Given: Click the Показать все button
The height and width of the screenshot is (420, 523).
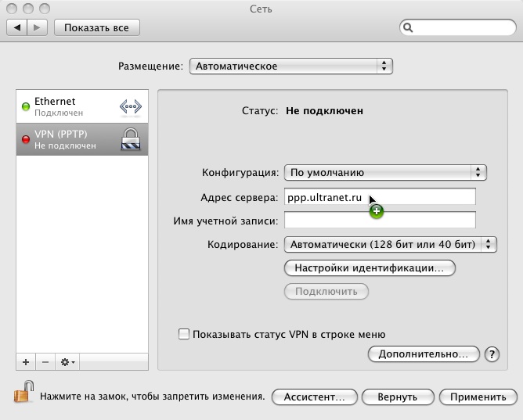Looking at the screenshot, I should pyautogui.click(x=96, y=27).
